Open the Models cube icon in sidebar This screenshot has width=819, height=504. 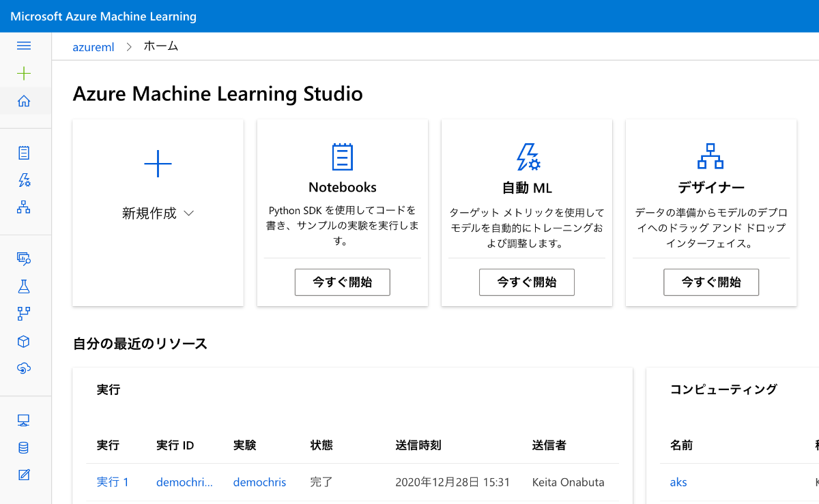(24, 341)
